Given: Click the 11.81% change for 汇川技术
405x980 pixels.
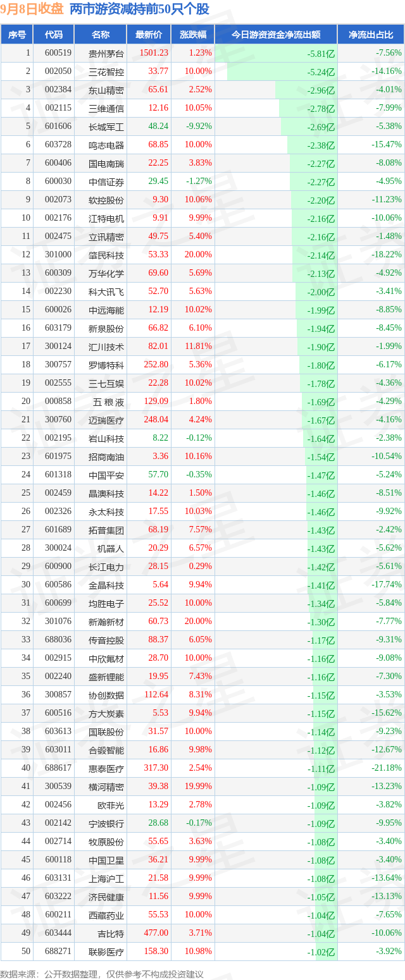Looking at the screenshot, I should pyautogui.click(x=198, y=346).
